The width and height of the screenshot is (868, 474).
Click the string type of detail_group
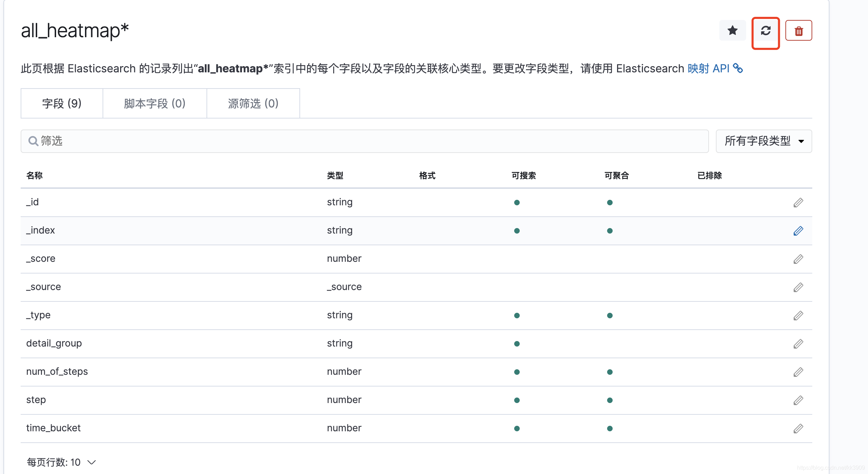click(x=340, y=343)
